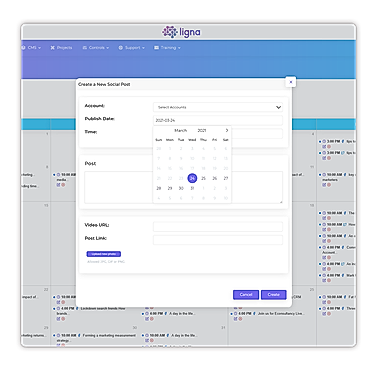Click the Post Link input field
380x368 pixels.
pos(218,240)
